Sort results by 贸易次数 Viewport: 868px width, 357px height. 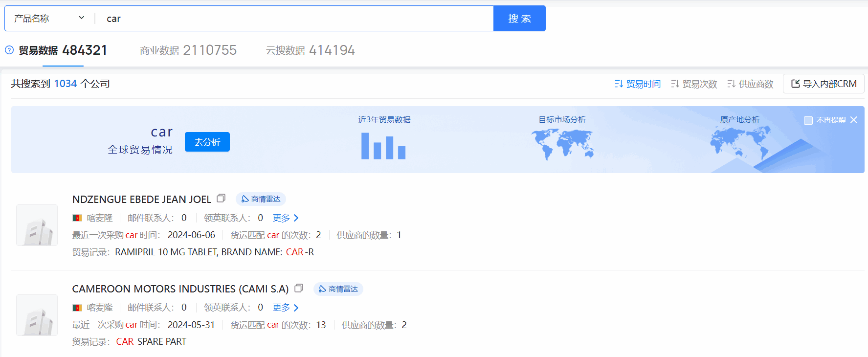(694, 84)
